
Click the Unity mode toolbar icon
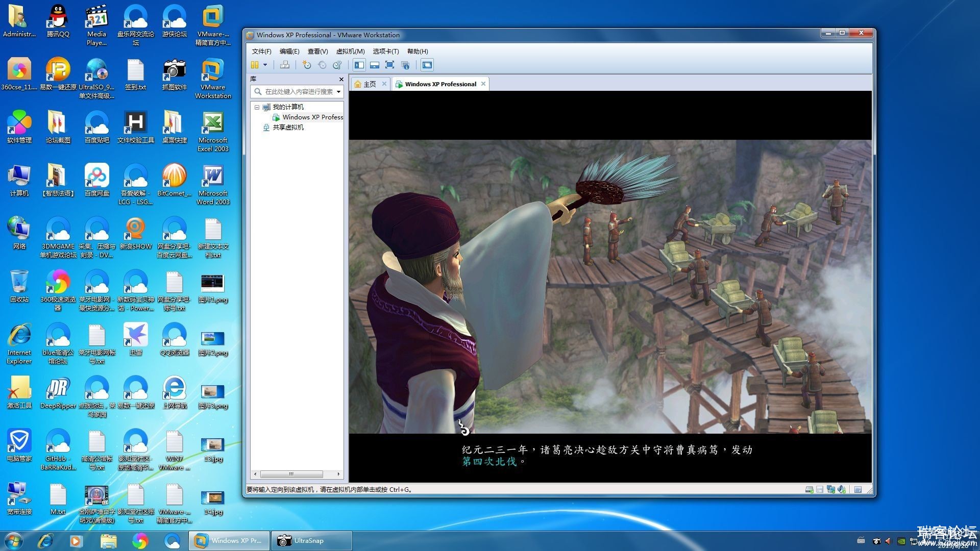405,65
